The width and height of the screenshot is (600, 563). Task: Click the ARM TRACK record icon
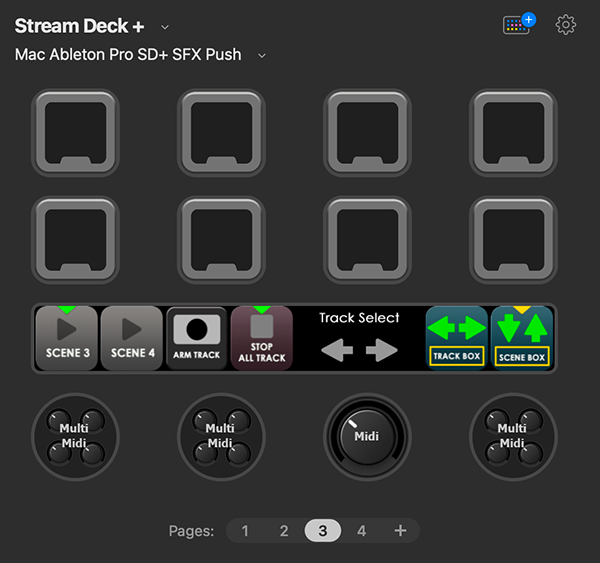click(197, 330)
